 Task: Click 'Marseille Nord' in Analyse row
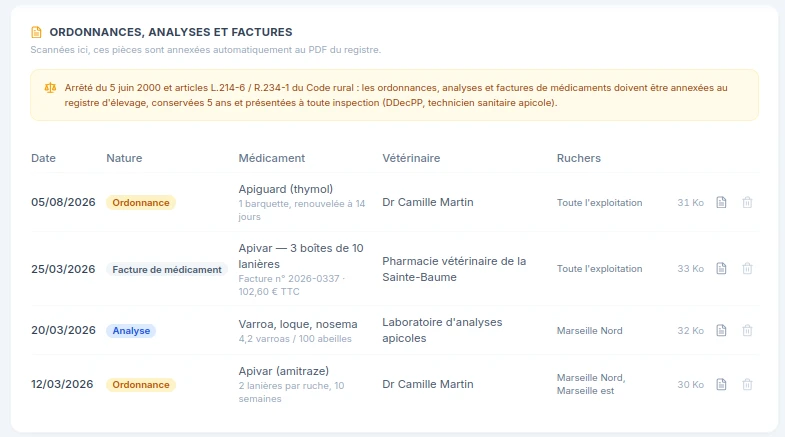(590, 331)
